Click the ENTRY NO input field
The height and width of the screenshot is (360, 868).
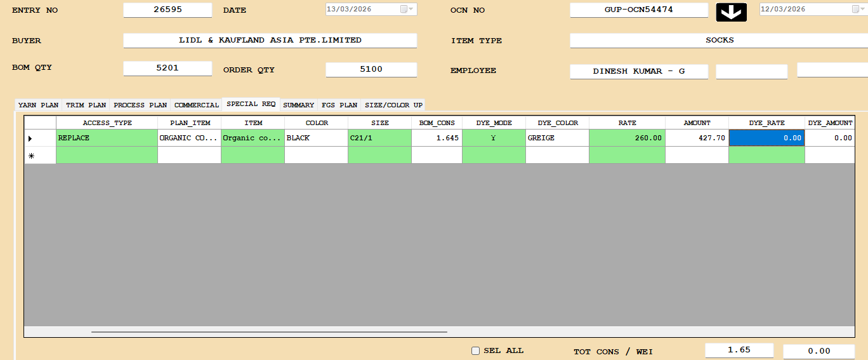pyautogui.click(x=168, y=10)
